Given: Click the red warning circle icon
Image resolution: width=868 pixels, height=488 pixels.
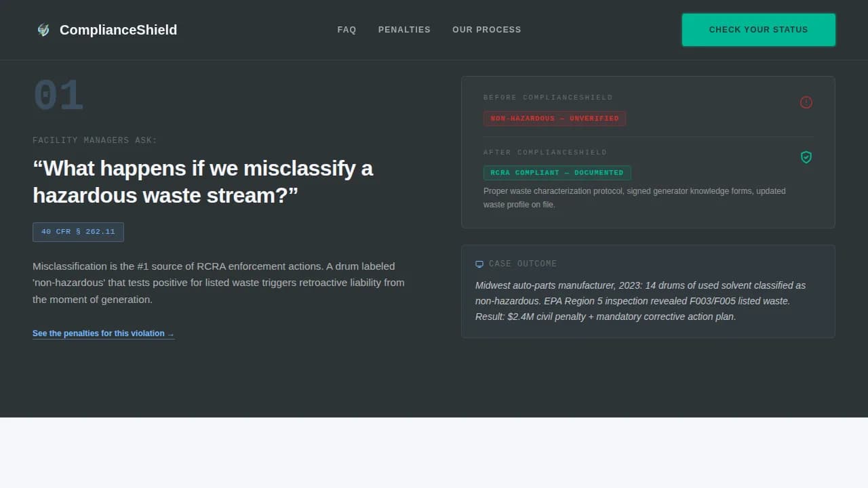Looking at the screenshot, I should 806,102.
